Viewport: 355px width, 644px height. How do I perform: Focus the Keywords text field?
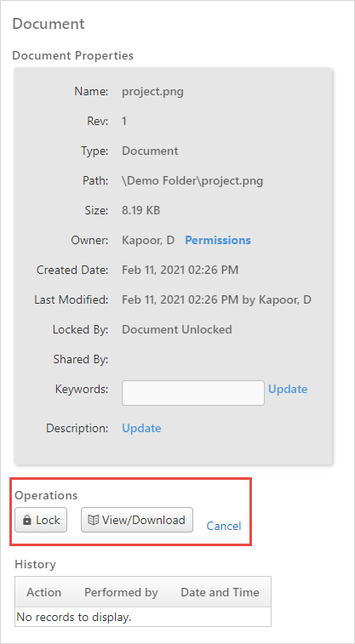193,393
